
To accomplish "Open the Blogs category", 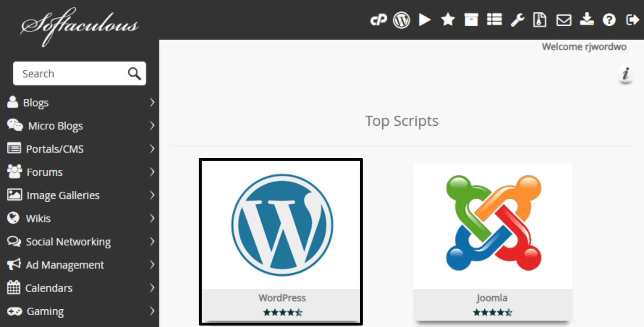I will tap(36, 103).
